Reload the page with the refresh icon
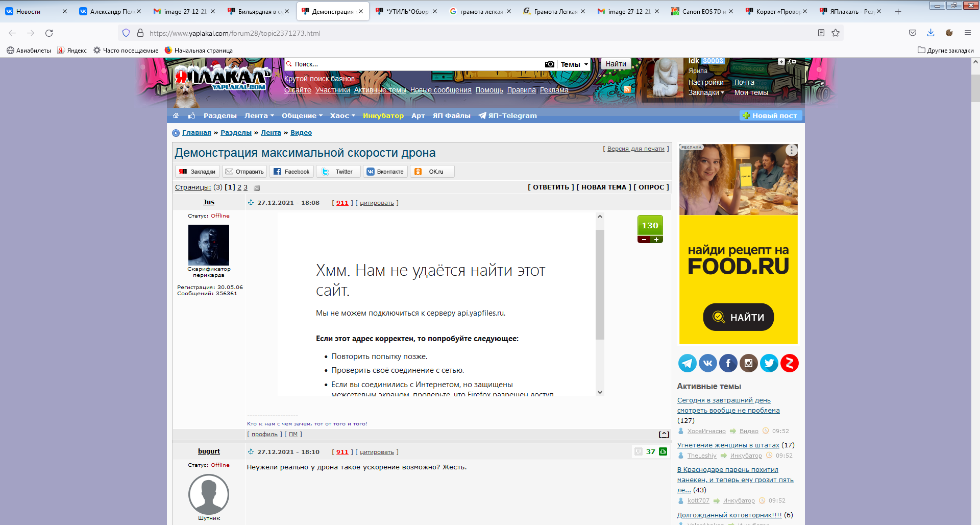The width and height of the screenshot is (980, 525). point(49,33)
